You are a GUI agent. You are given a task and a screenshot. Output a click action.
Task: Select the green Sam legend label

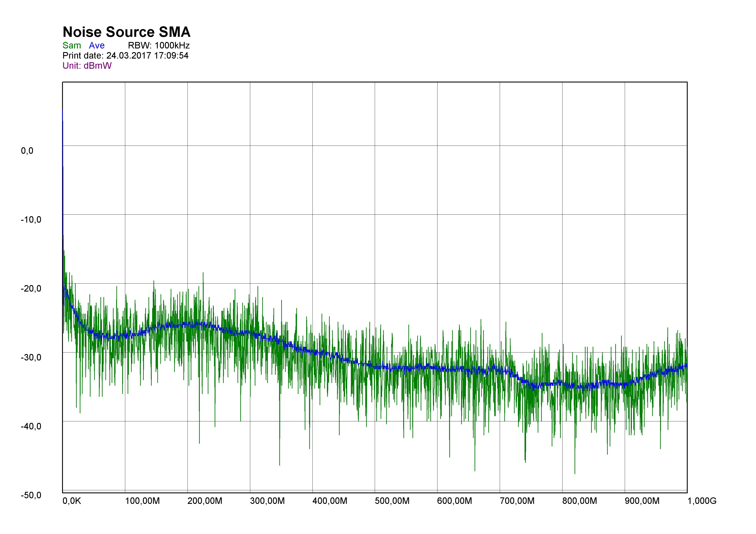point(72,45)
